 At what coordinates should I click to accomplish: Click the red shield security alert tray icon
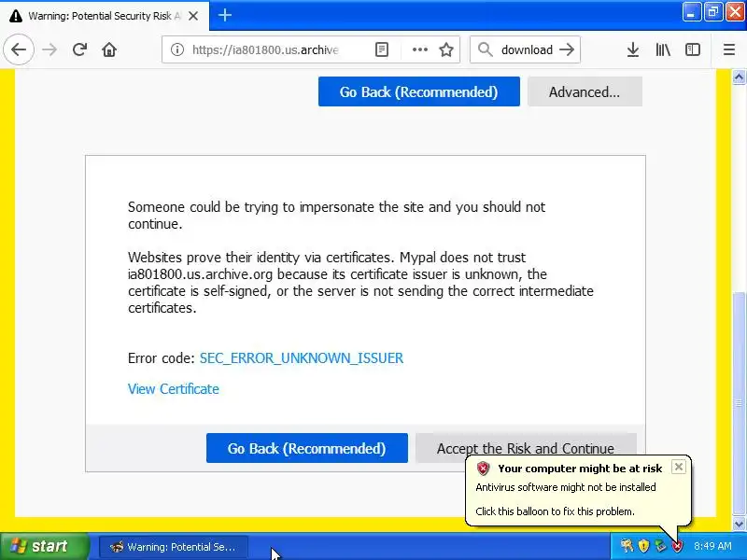tap(676, 546)
